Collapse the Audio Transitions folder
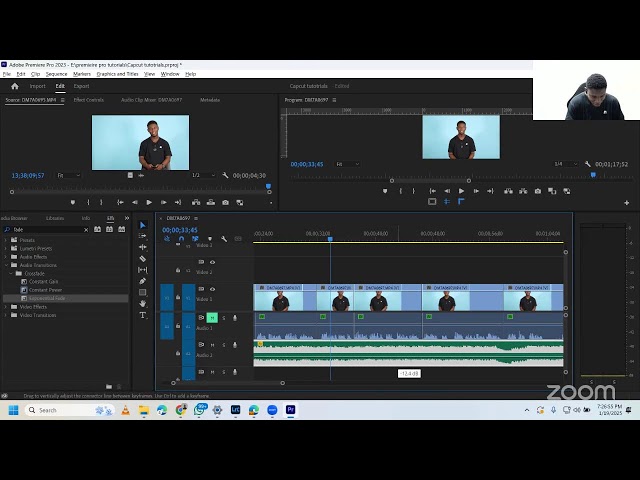 [x=6, y=265]
